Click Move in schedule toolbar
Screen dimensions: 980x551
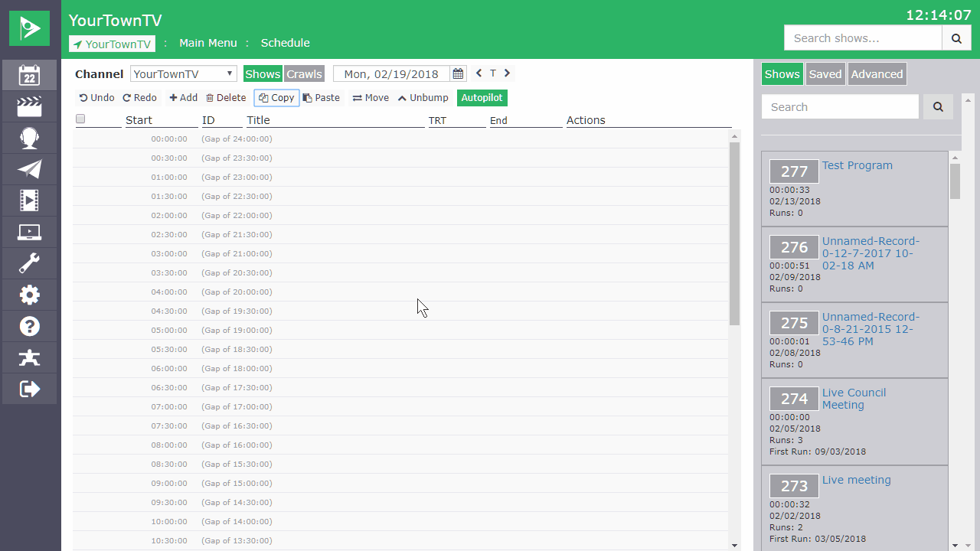click(x=371, y=98)
